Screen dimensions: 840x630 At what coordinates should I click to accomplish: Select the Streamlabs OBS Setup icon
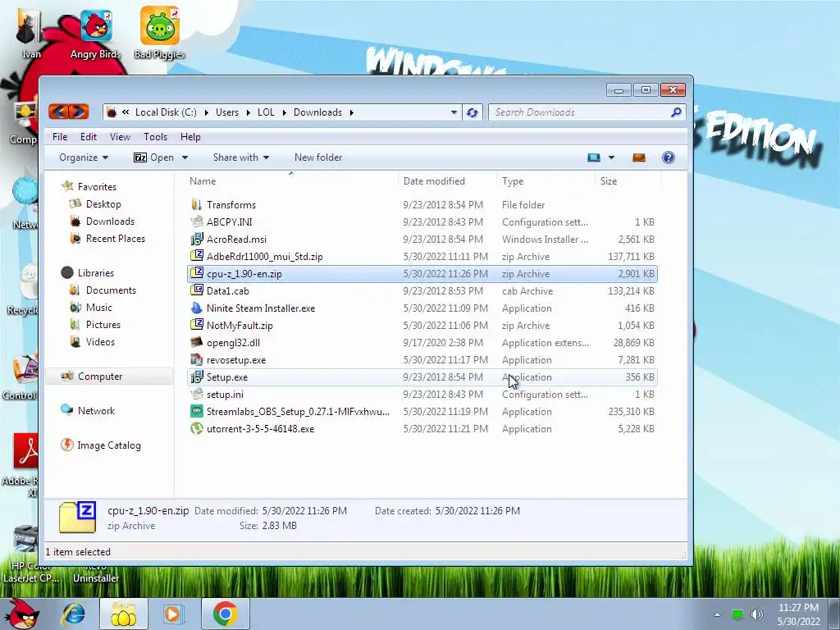click(197, 412)
